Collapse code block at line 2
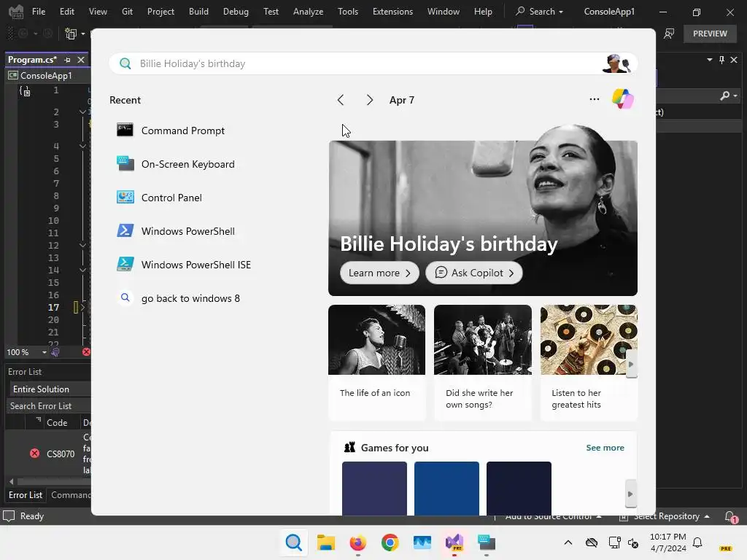The width and height of the screenshot is (747, 560). 82,112
